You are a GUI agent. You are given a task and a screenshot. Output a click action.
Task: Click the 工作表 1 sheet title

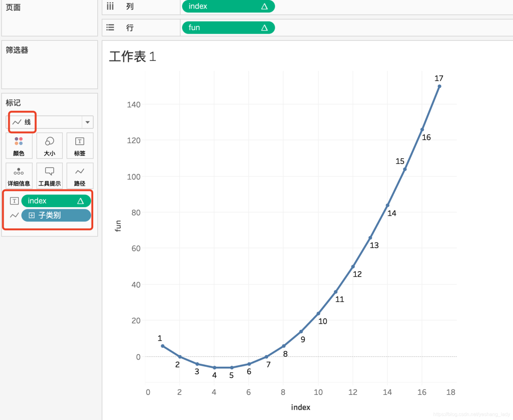[132, 56]
